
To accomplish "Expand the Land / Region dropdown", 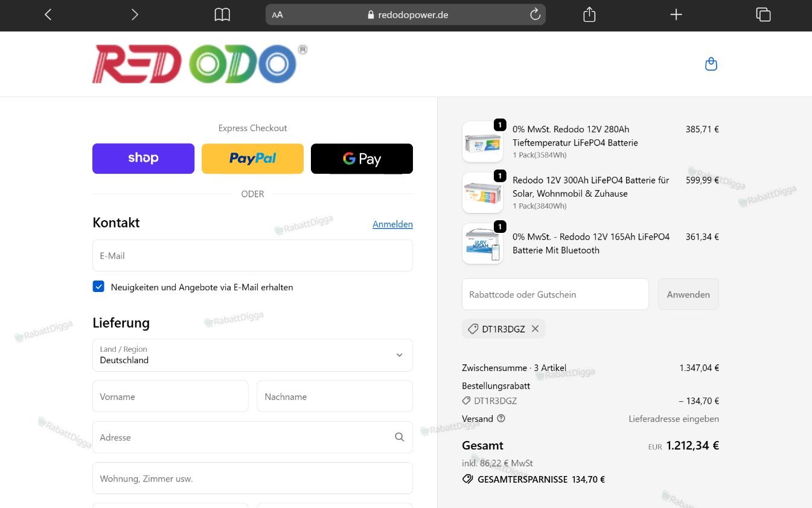I will tap(252, 355).
